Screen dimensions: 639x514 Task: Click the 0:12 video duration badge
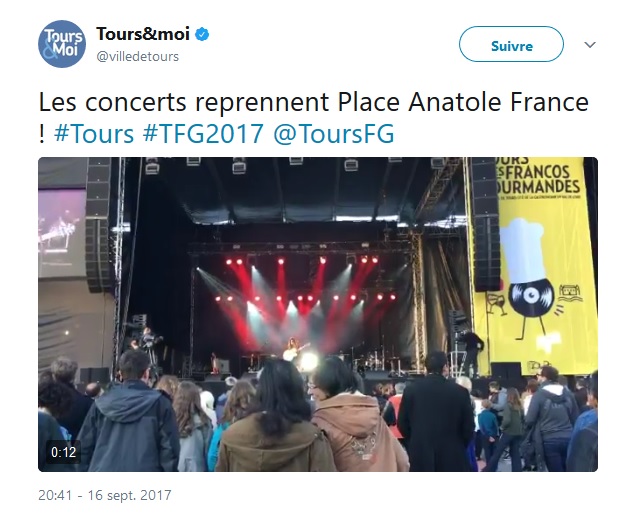64,452
